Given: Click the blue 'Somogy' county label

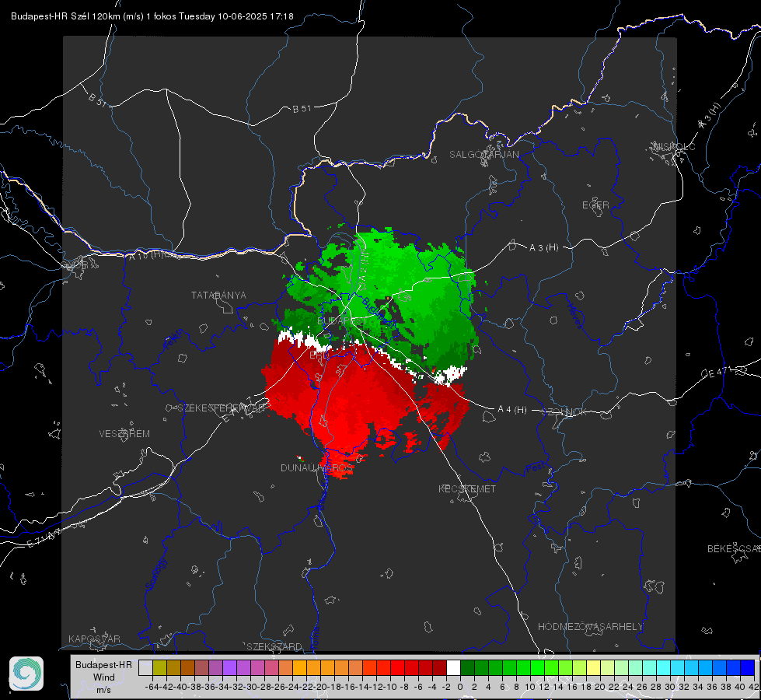Looking at the screenshot, I should (155, 574).
